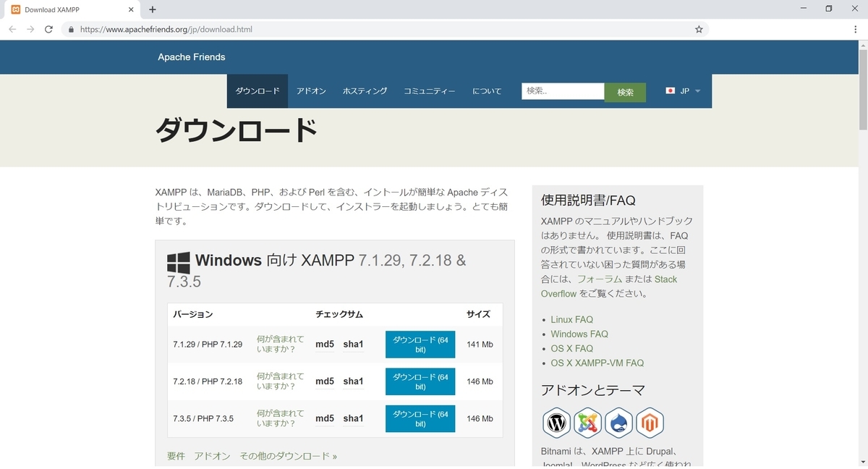Click the バージョン column header
The width and height of the screenshot is (868, 469).
coord(193,315)
